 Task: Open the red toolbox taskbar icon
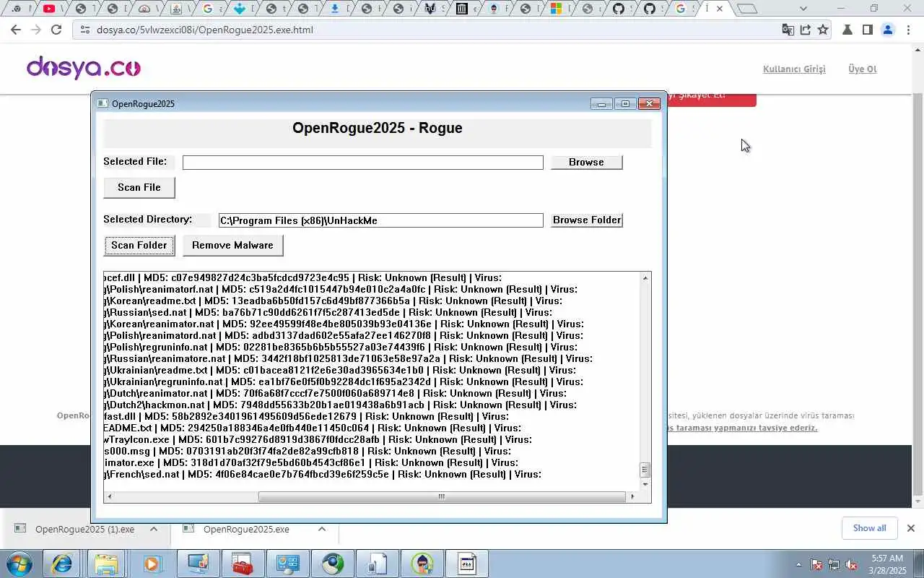pos(243,564)
